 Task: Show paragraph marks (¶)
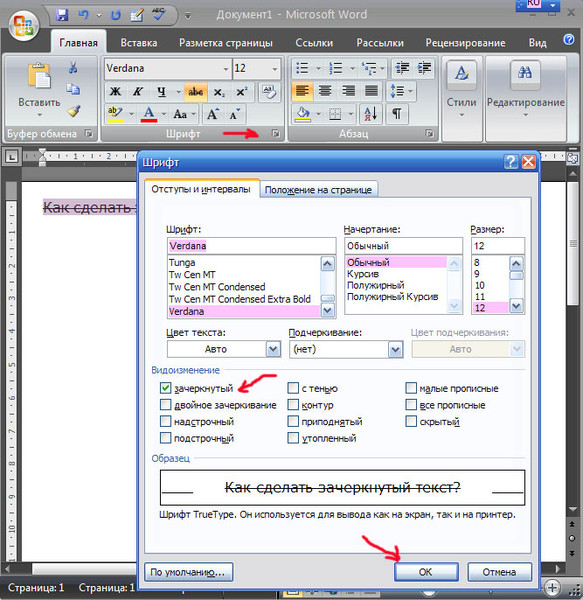pos(397,114)
